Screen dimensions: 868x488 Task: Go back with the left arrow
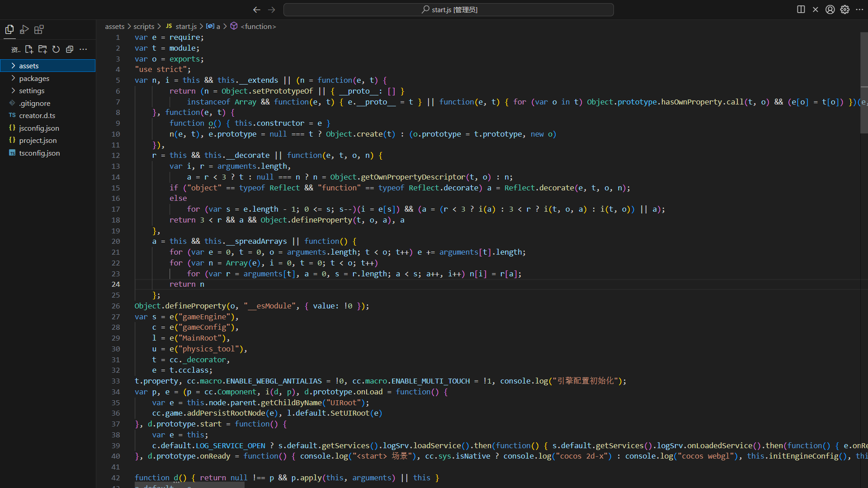click(x=257, y=9)
